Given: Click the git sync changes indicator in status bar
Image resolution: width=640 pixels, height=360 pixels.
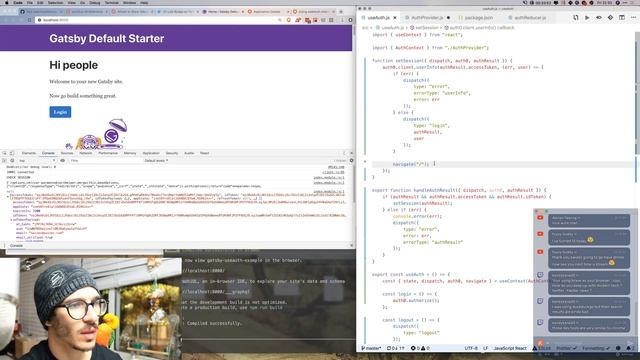Looking at the screenshot, I should coord(396,348).
